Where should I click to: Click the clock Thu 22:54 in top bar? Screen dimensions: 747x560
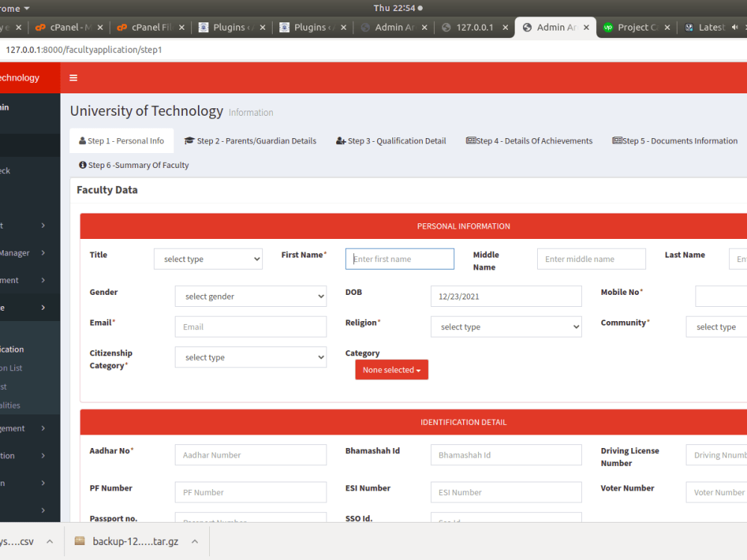[394, 8]
